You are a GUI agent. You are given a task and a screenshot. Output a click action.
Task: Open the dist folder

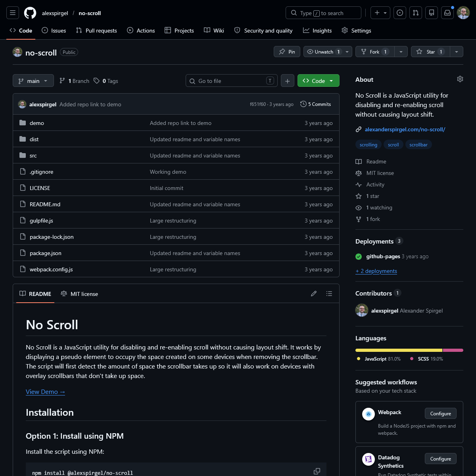34,139
